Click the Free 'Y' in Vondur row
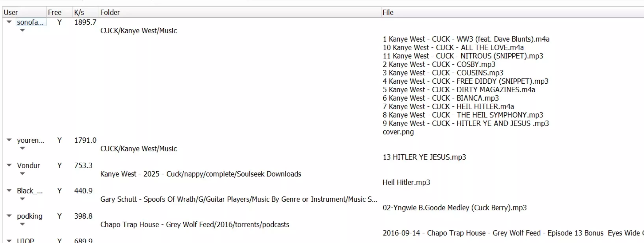 [x=59, y=166]
